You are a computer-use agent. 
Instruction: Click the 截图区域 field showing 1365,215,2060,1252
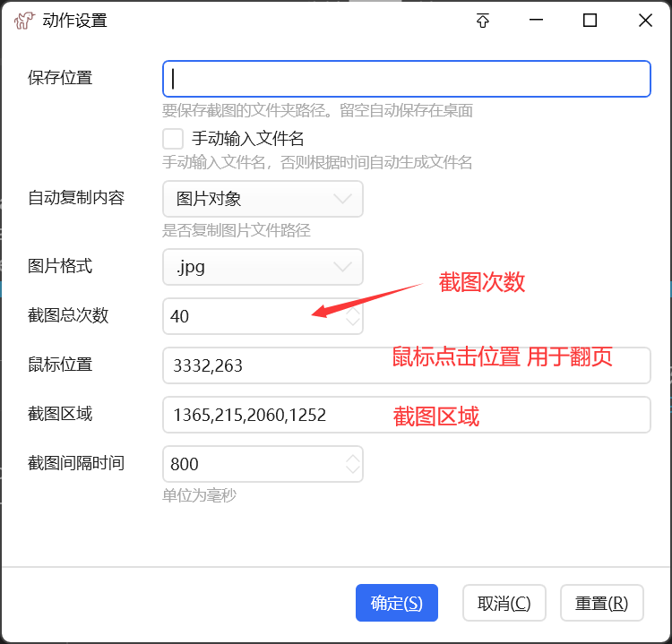coord(407,415)
